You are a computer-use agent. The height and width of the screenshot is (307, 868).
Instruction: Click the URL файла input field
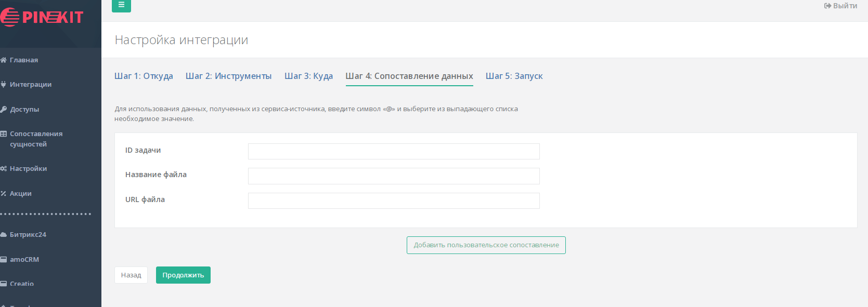[394, 201]
